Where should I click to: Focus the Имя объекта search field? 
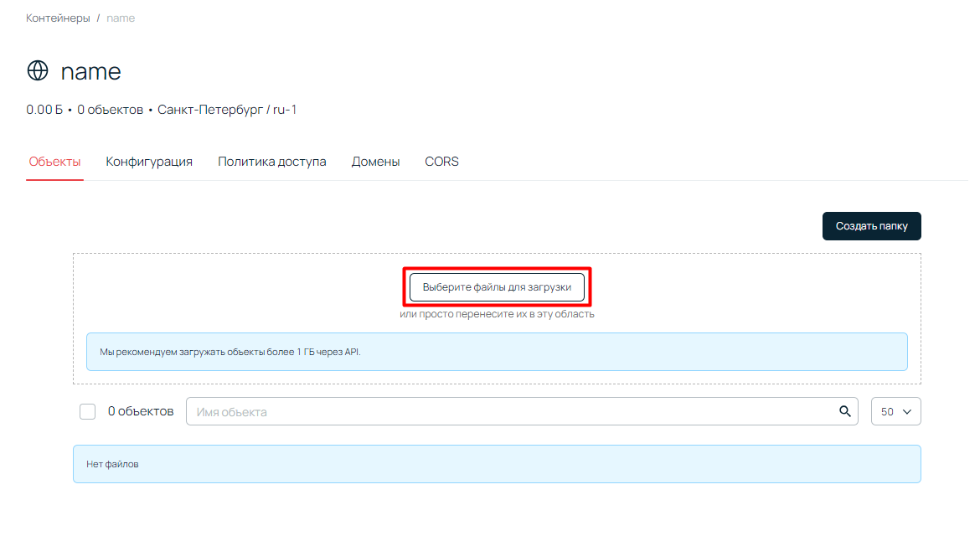click(511, 412)
